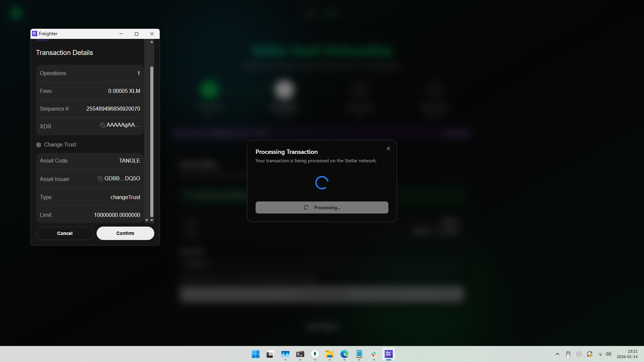
Task: Confirm the Change Trust transaction
Action: pyautogui.click(x=125, y=233)
